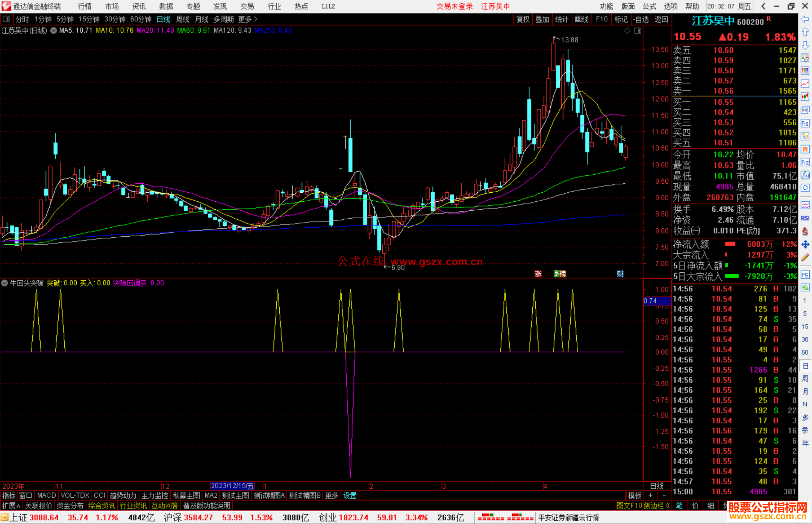Viewport: 812px width, 524px height.
Task: Open the 模板 template selector
Action: tap(635, 495)
